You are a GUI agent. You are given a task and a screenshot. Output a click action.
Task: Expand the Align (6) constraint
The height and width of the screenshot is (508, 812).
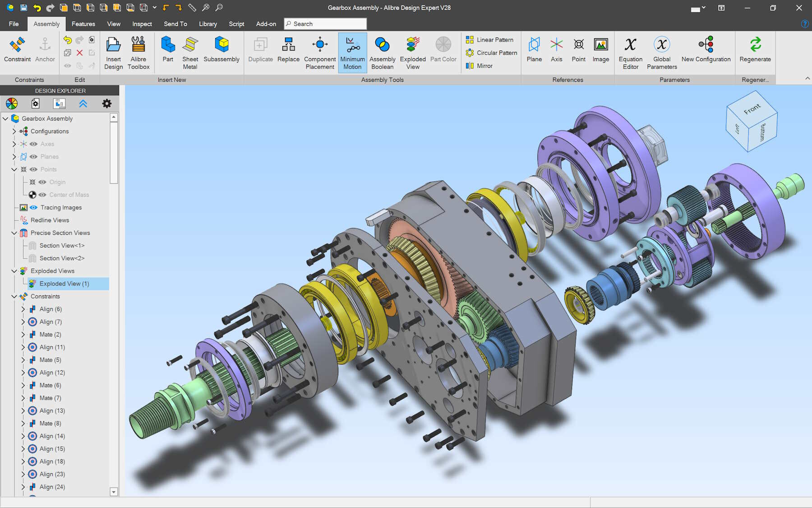coord(23,309)
